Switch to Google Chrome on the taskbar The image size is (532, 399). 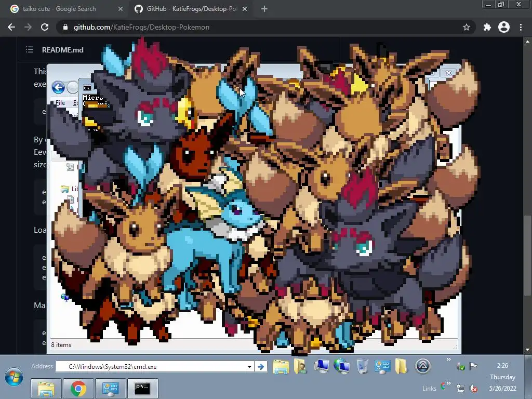78,389
